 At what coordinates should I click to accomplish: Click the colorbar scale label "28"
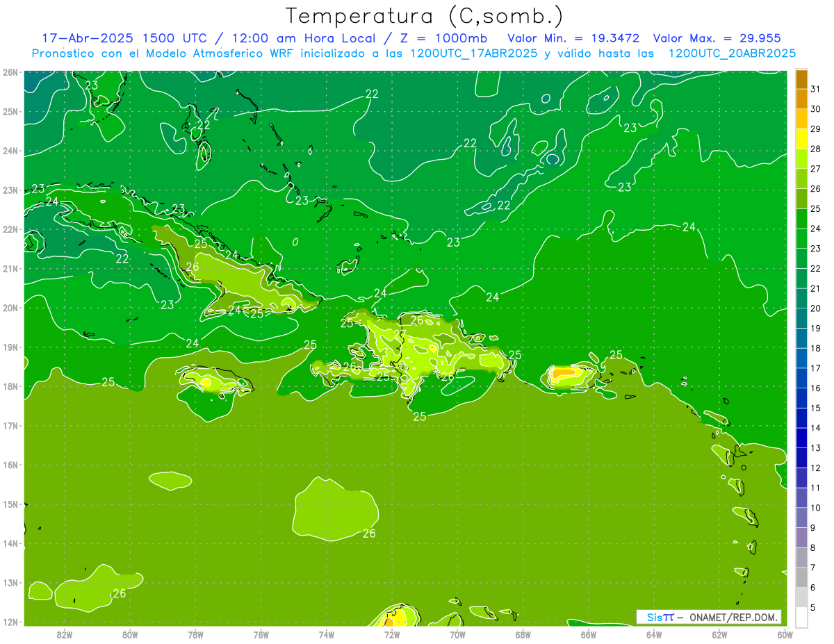[x=815, y=149]
